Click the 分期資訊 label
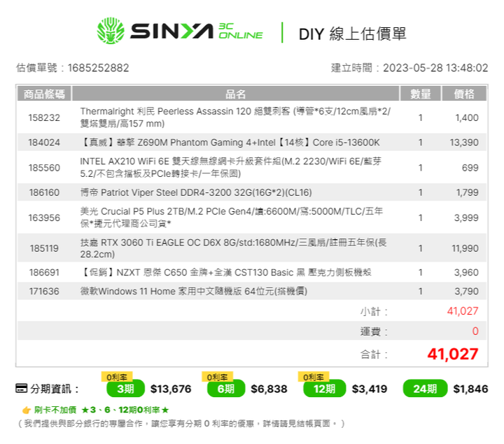The width and height of the screenshot is (504, 444). click(x=55, y=389)
